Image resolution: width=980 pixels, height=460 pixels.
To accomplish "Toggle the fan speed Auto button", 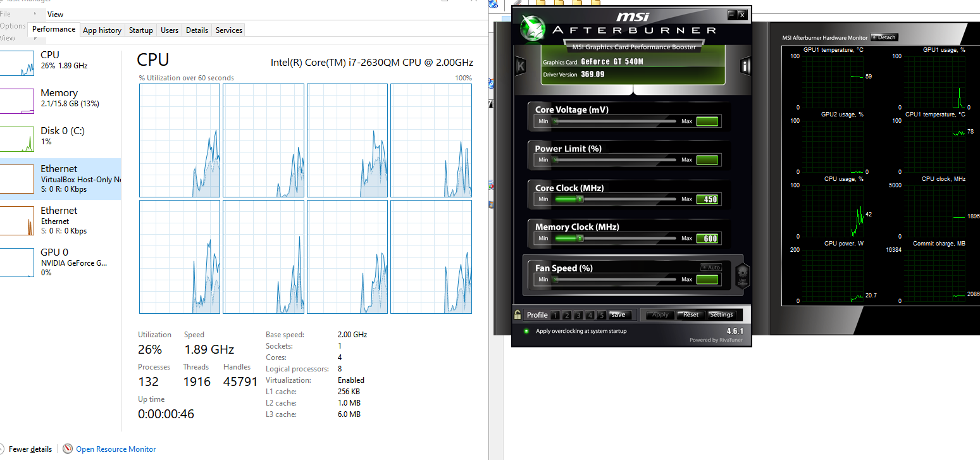I will [711, 267].
